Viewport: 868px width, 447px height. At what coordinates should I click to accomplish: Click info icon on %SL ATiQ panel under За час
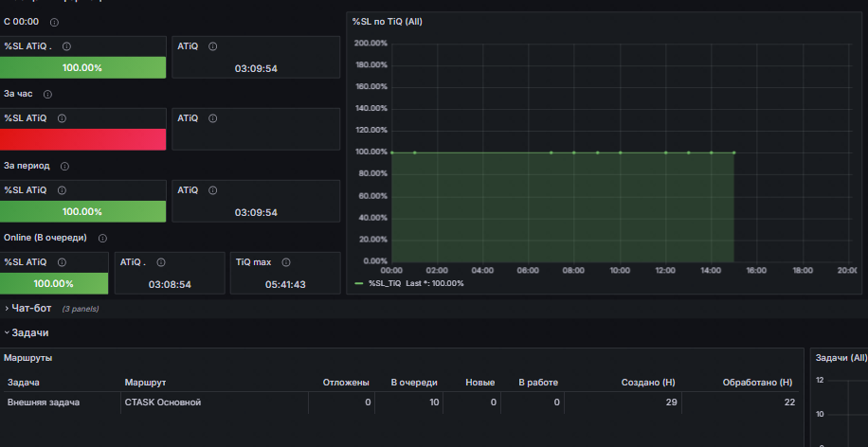point(62,118)
